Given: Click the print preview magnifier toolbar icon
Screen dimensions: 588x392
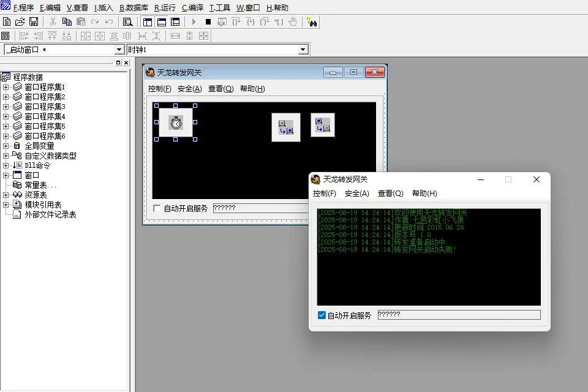Looking at the screenshot, I should click(x=127, y=21).
